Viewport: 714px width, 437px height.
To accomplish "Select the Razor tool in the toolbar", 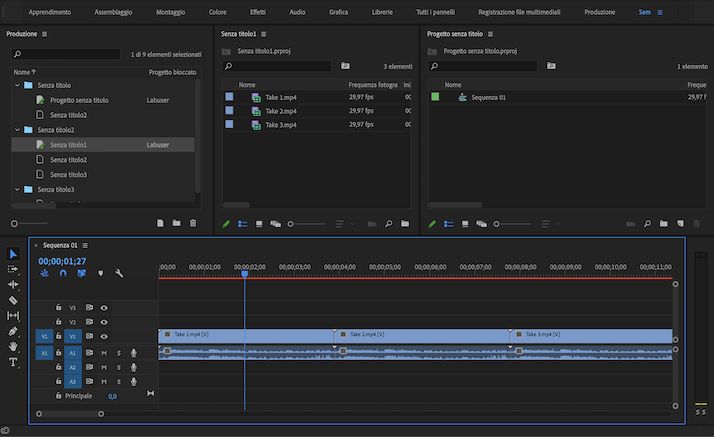I will 13,300.
